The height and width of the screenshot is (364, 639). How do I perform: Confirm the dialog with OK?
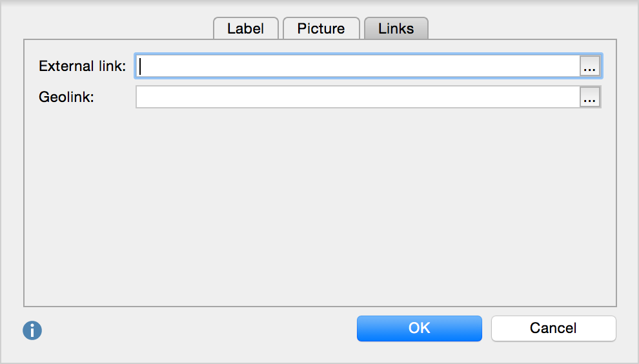click(419, 328)
